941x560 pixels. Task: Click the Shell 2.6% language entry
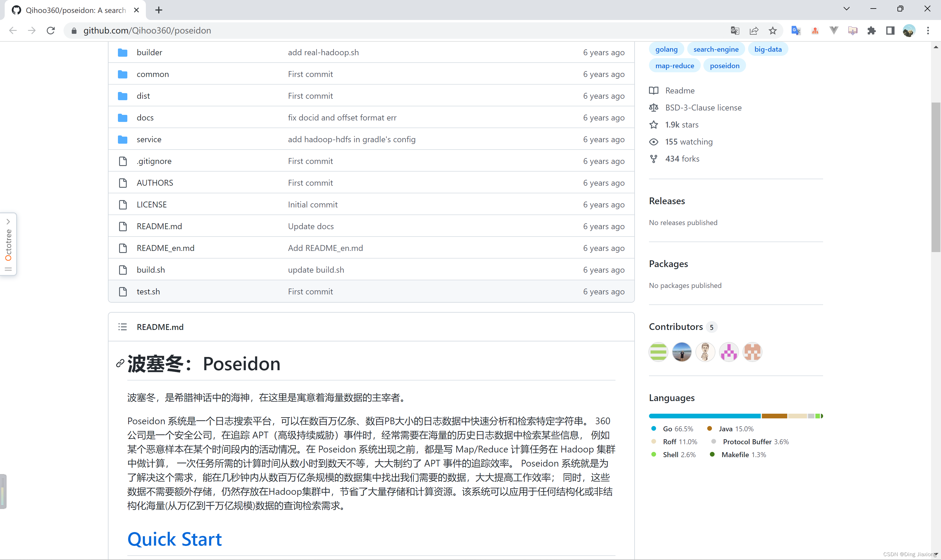[673, 454]
